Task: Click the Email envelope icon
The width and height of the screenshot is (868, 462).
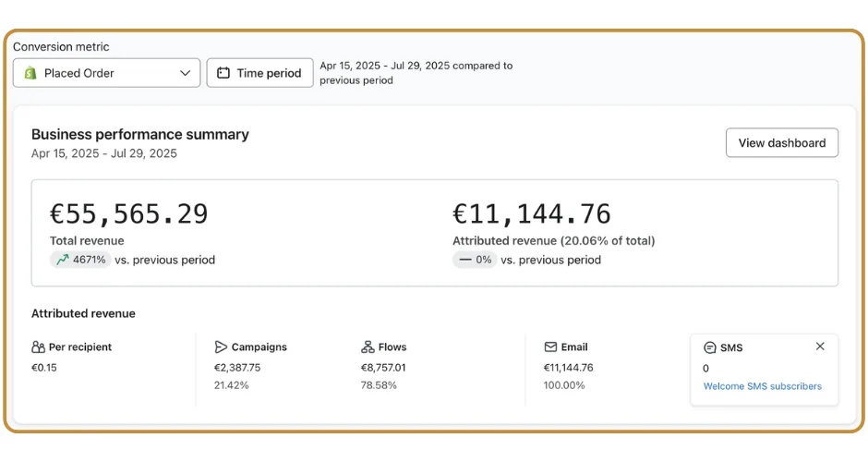Action: click(x=550, y=347)
